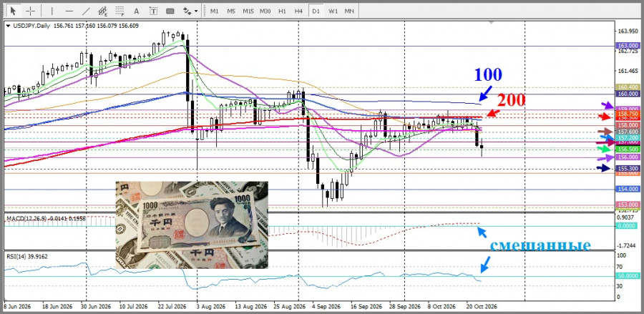Switch chart to M15 timeframe
Image resolution: width=644 pixels, height=314 pixels.
pyautogui.click(x=248, y=11)
